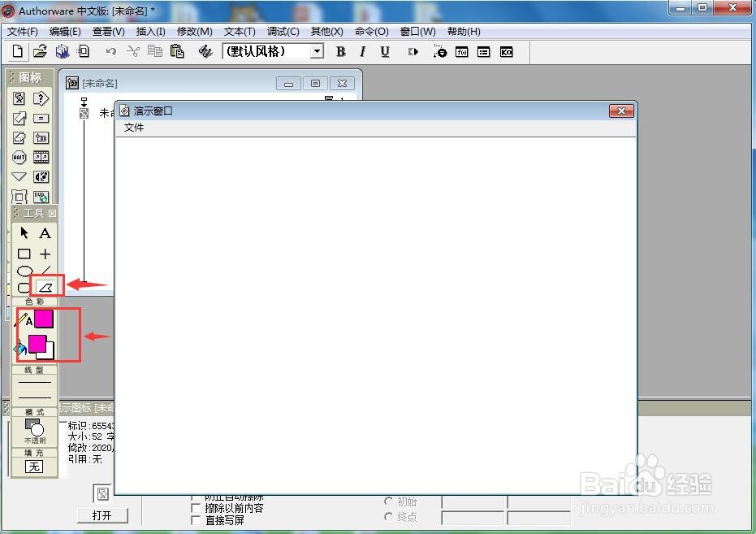Open the fill pattern selector 无
Screen dimensions: 756x534
34,467
